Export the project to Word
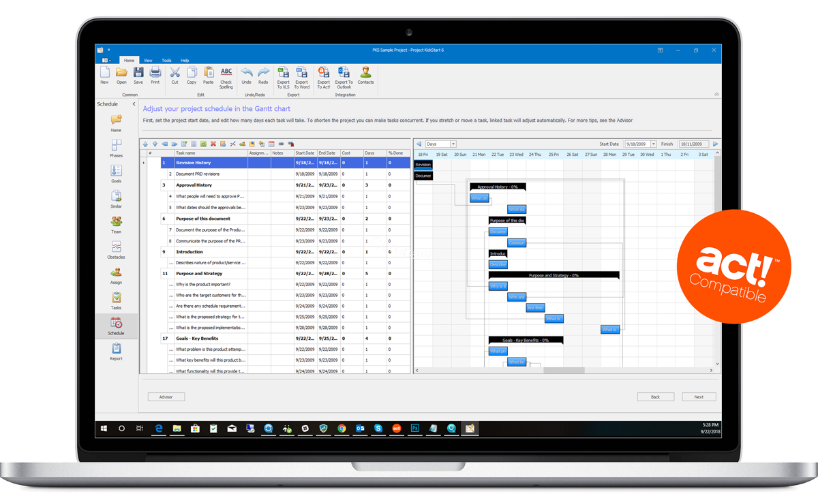The height and width of the screenshot is (504, 818). click(x=302, y=78)
